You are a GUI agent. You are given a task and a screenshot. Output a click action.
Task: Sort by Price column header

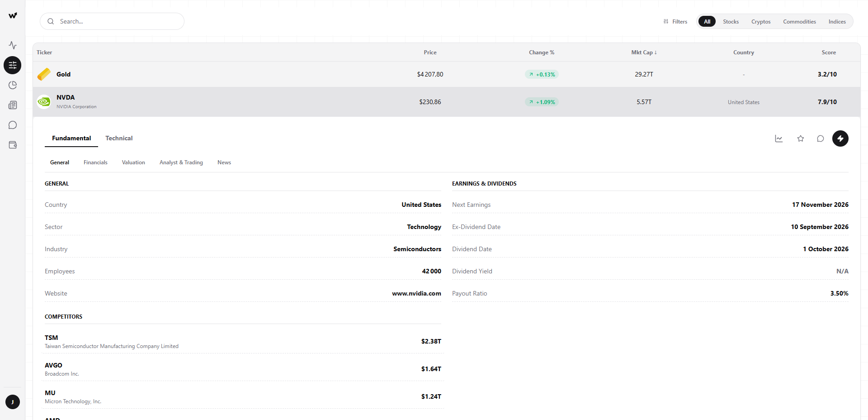(430, 52)
